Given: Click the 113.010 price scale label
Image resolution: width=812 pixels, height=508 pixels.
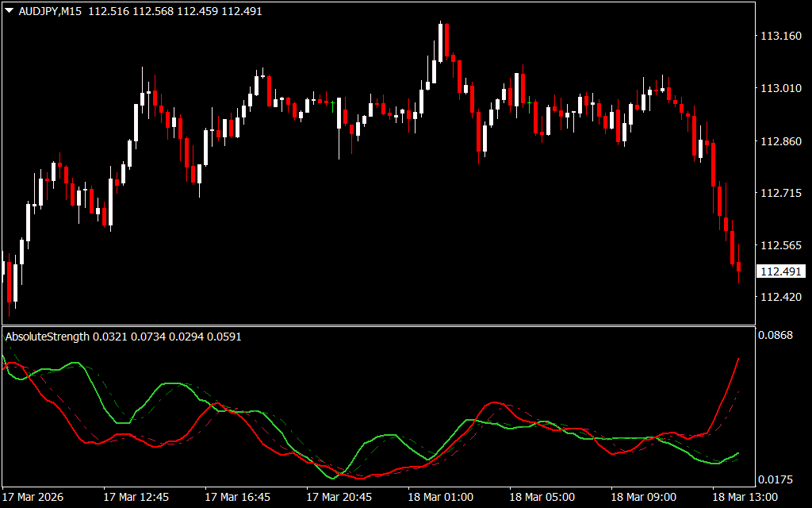Looking at the screenshot, I should pyautogui.click(x=780, y=88).
